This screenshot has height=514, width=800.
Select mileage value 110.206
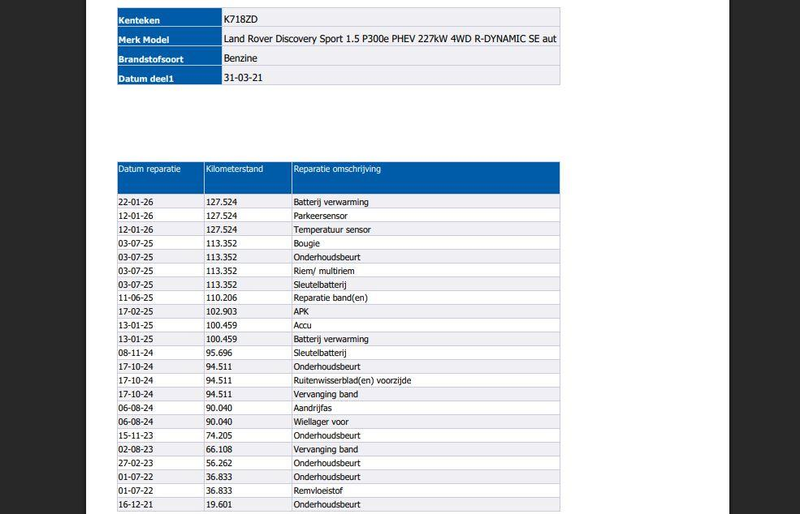click(221, 298)
